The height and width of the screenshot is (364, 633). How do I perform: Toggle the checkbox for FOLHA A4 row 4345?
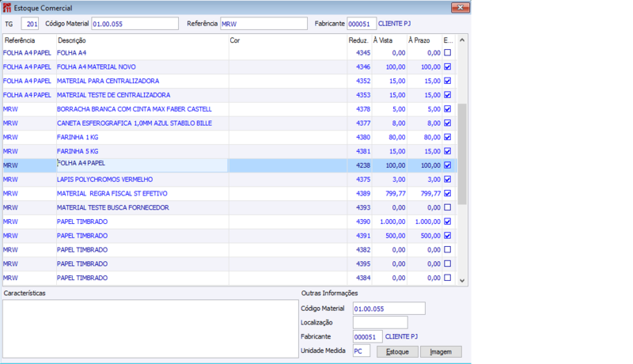click(448, 52)
